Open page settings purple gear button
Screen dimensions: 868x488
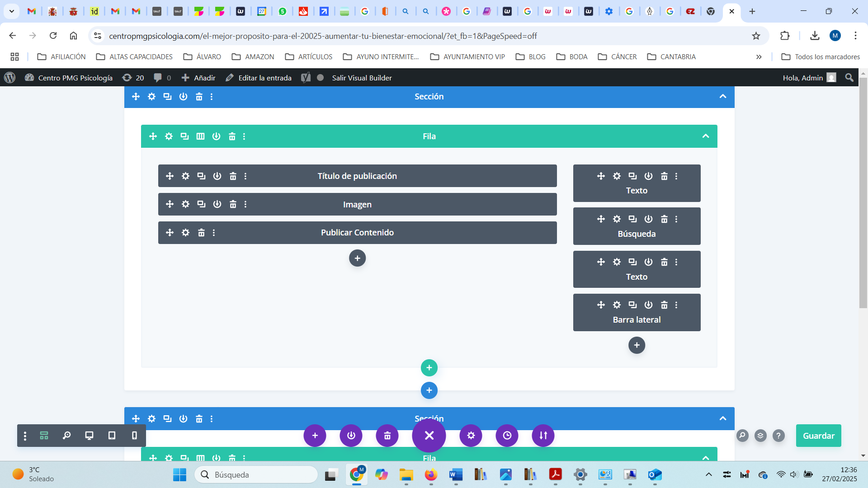[471, 436]
